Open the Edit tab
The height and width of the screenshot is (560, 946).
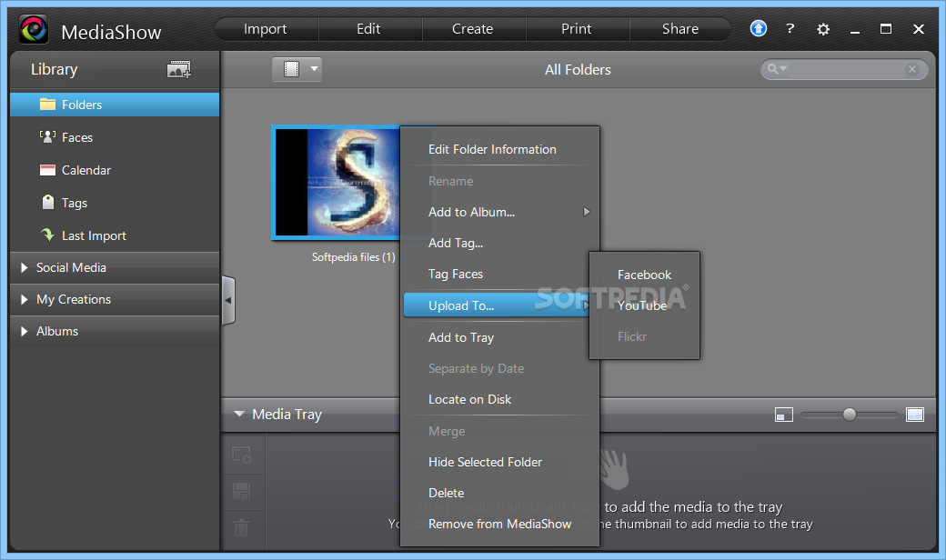[x=368, y=29]
